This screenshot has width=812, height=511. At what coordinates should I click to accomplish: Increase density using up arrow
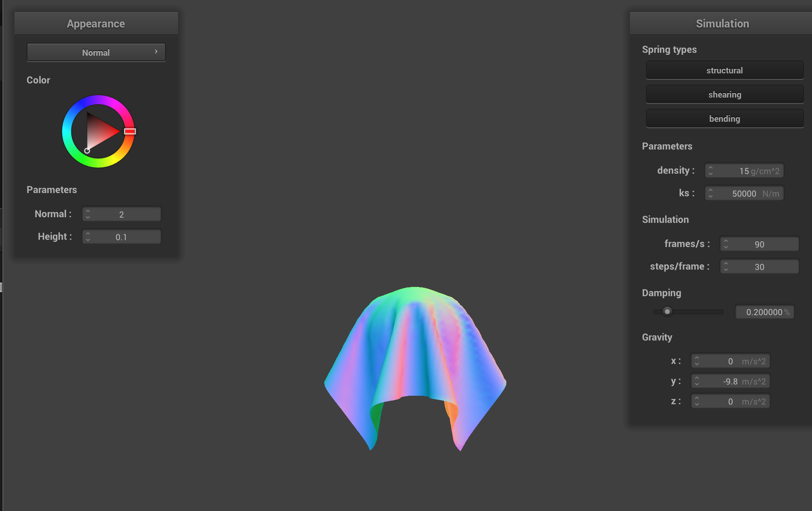pyautogui.click(x=710, y=168)
